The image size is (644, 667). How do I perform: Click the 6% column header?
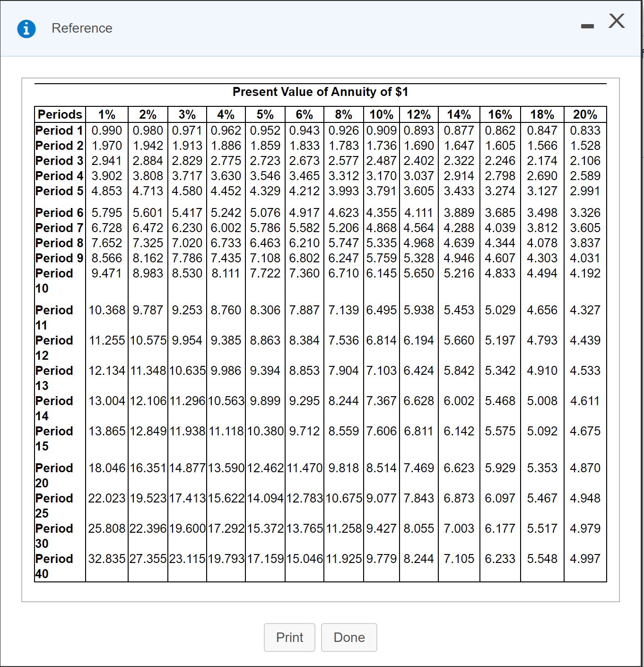click(305, 114)
